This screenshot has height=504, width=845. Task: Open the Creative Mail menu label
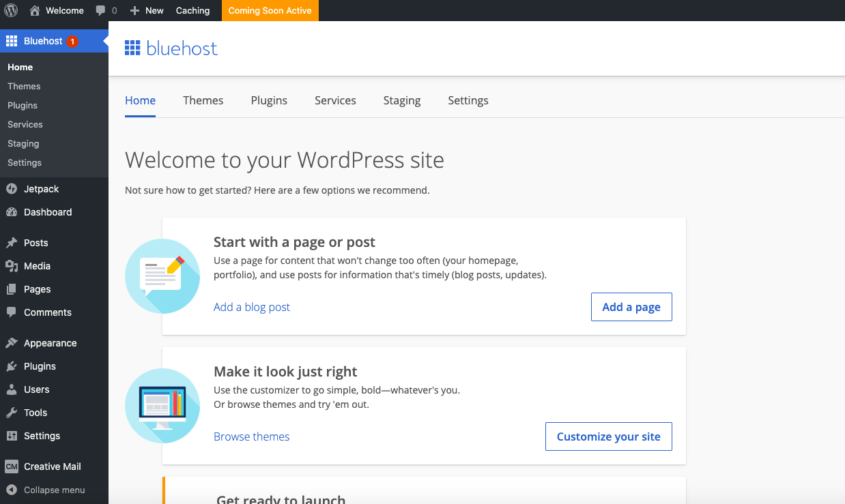pyautogui.click(x=53, y=466)
